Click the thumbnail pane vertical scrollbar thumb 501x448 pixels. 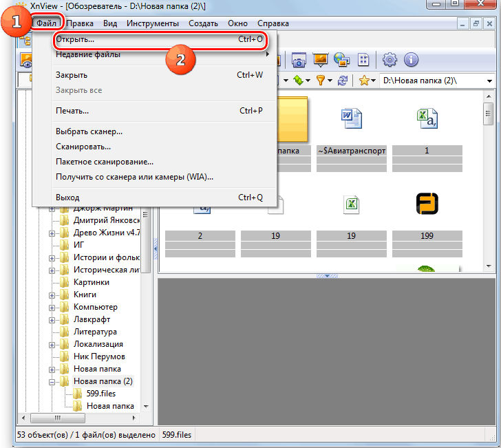pos(488,114)
